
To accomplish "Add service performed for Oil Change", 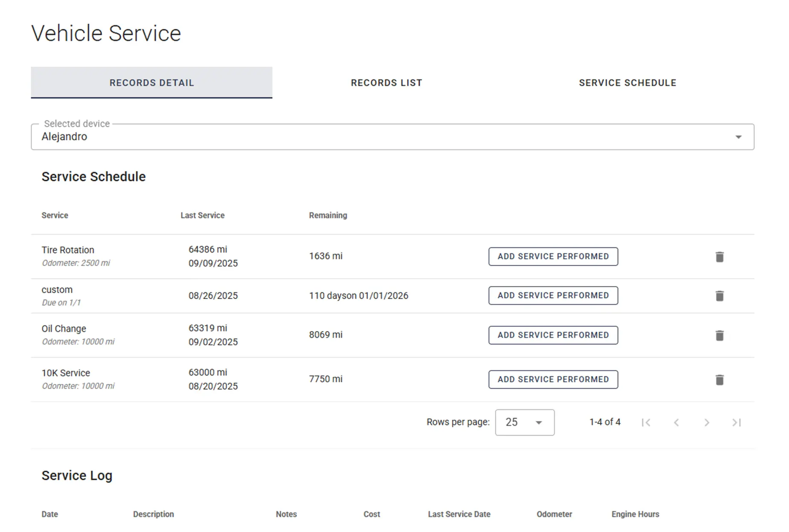I will pos(553,335).
